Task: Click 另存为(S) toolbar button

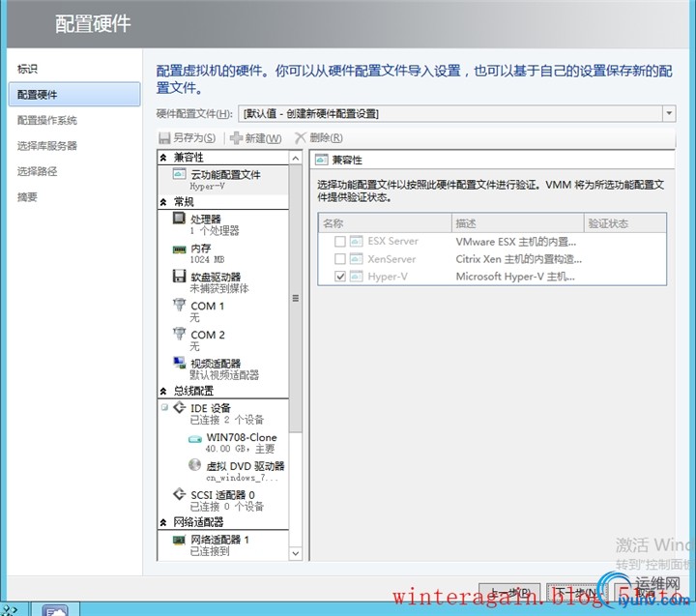Action: coord(188,138)
